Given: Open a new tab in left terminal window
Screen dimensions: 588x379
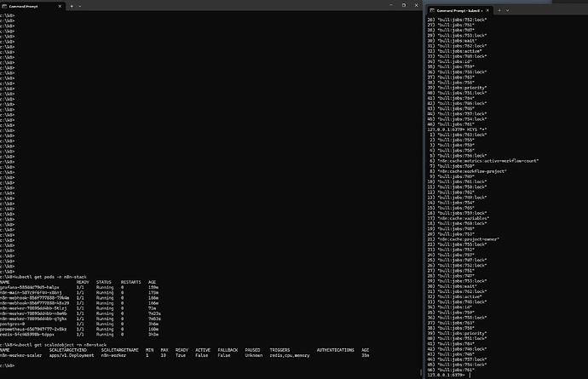Looking at the screenshot, I should pos(72,6).
